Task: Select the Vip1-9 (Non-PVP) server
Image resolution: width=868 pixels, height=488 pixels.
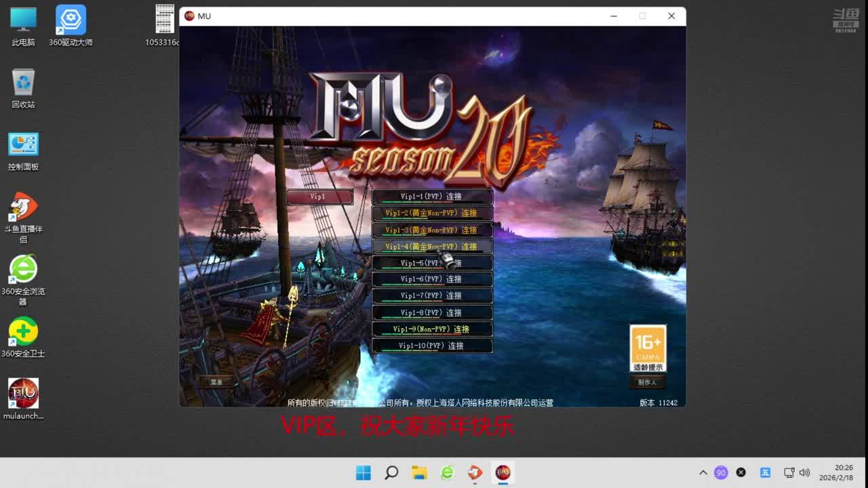Action: coord(432,329)
